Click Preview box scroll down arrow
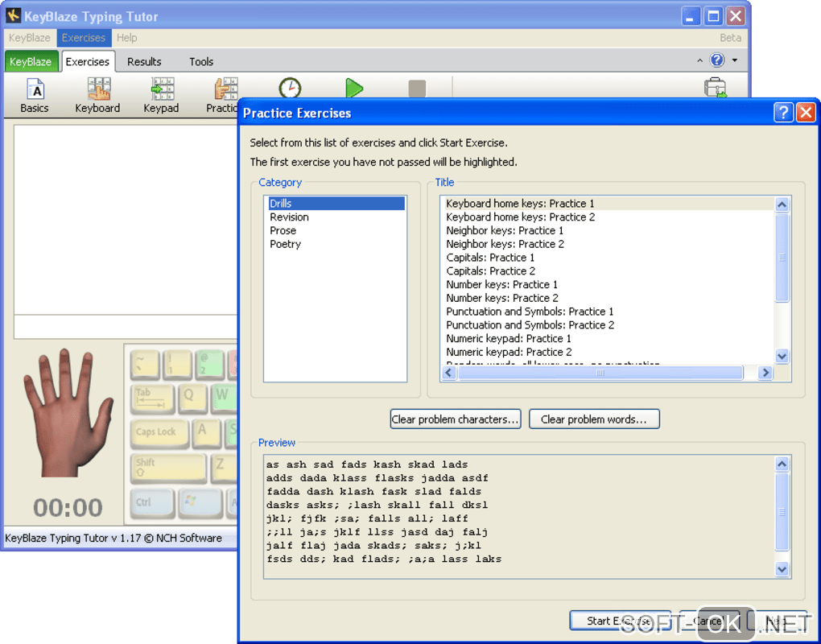 click(782, 569)
